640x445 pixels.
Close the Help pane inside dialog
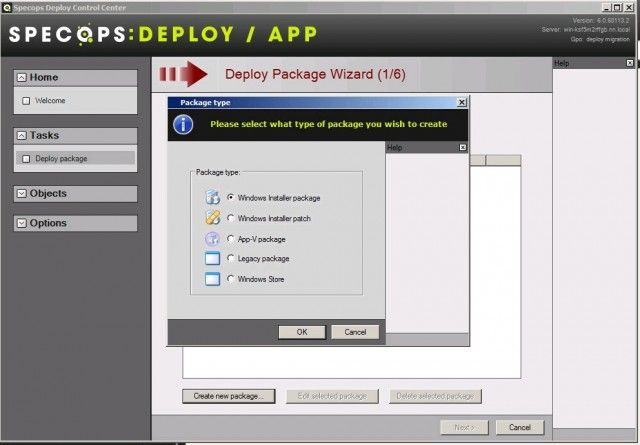click(462, 147)
